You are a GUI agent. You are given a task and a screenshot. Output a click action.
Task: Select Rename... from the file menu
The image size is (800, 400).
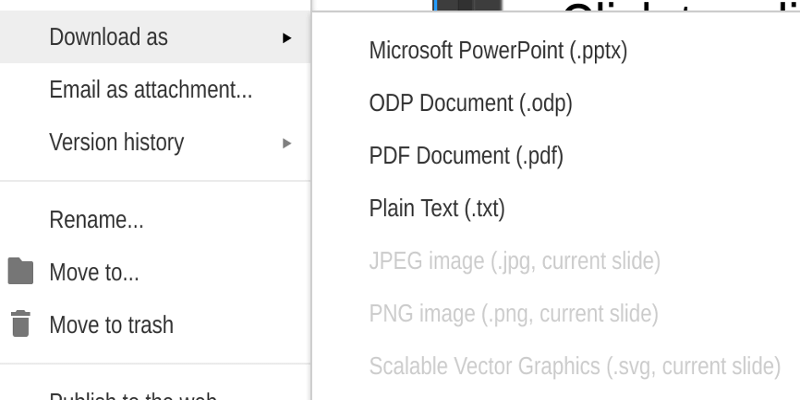(155, 220)
